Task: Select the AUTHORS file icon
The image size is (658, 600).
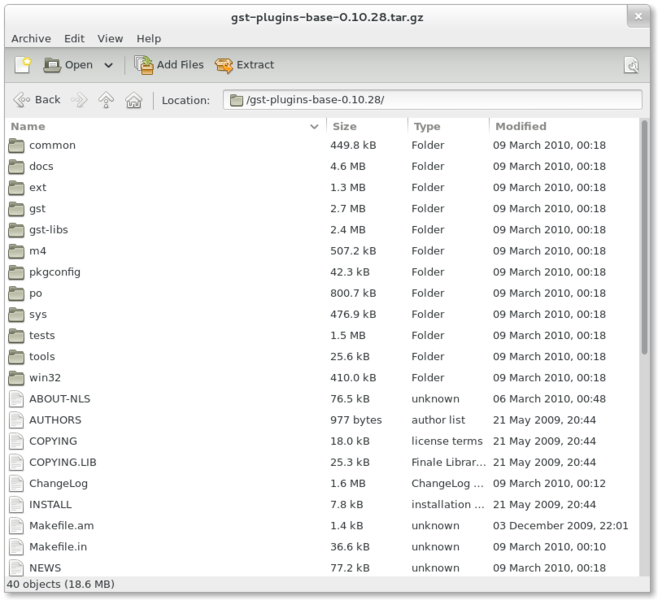Action: [x=16, y=420]
